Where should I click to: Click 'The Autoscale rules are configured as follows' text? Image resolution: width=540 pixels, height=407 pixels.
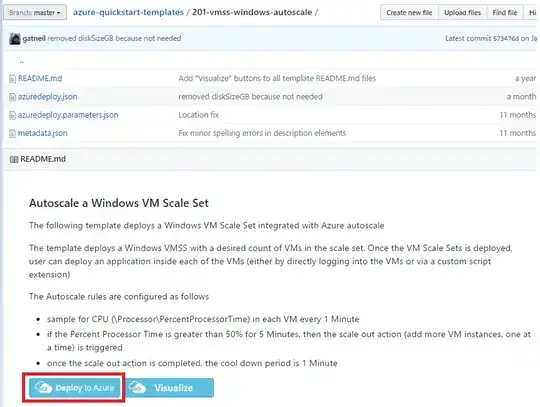point(119,297)
